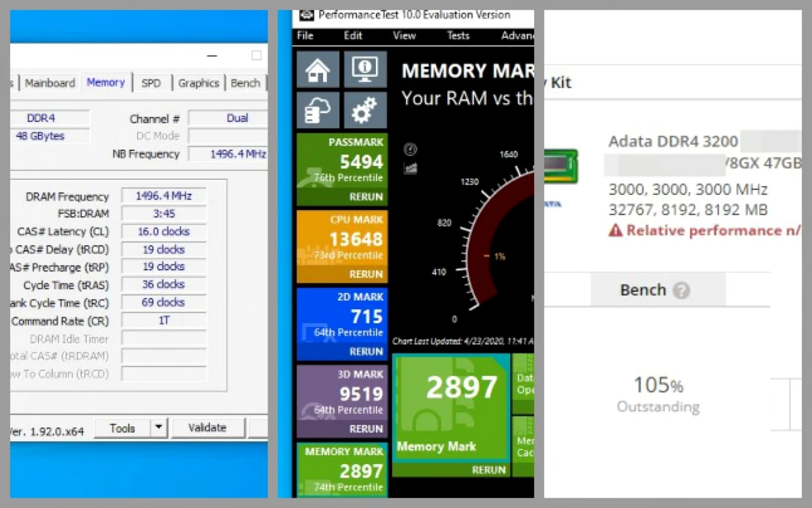Click the NB Frequency 1496.4 MHz field
This screenshot has width=812, height=508.
point(228,154)
